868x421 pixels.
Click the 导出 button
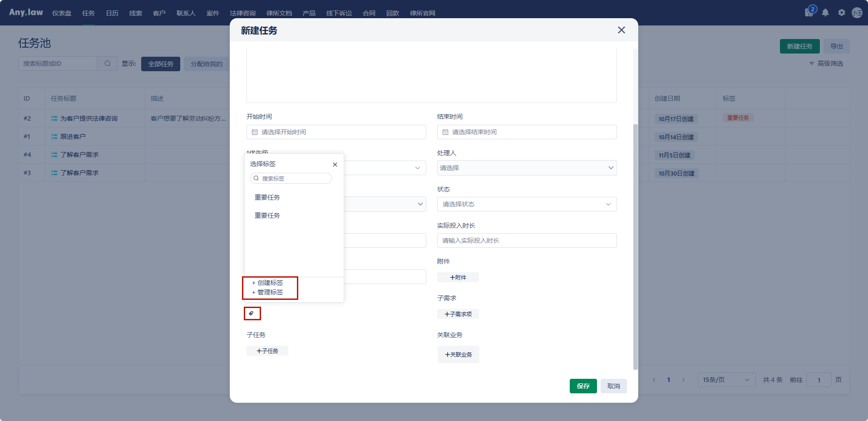pos(837,46)
